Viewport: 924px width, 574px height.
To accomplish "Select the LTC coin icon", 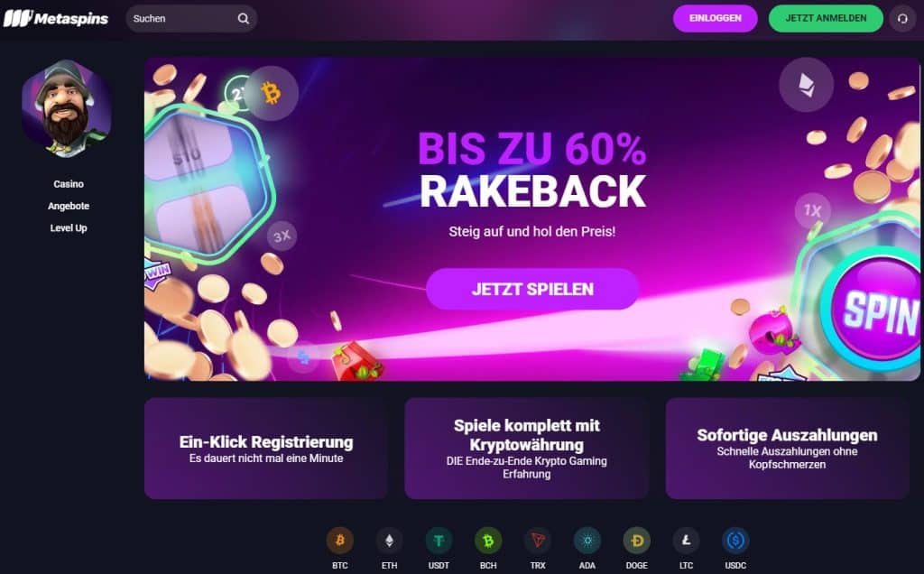I will [686, 541].
